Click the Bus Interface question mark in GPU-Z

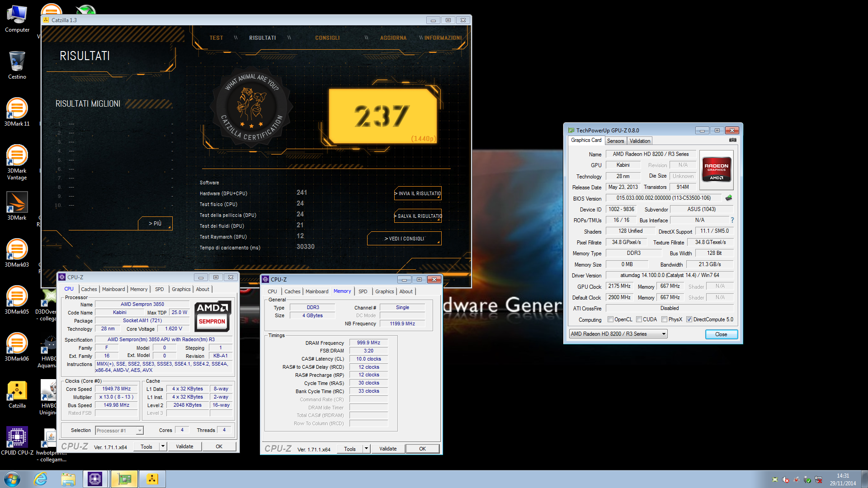732,220
